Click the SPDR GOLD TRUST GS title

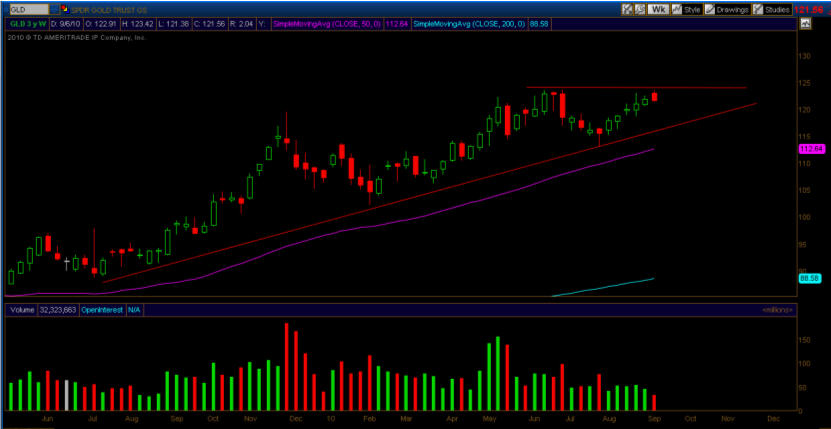pyautogui.click(x=109, y=10)
